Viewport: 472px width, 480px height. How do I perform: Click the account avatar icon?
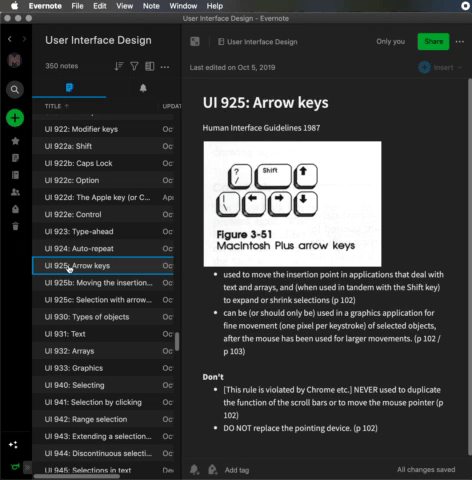15,60
